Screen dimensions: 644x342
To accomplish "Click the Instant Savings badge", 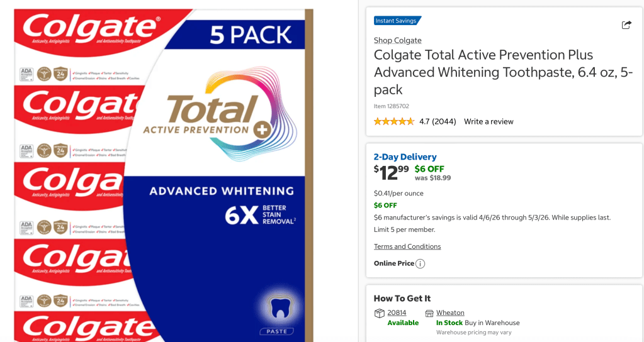I will [x=397, y=21].
